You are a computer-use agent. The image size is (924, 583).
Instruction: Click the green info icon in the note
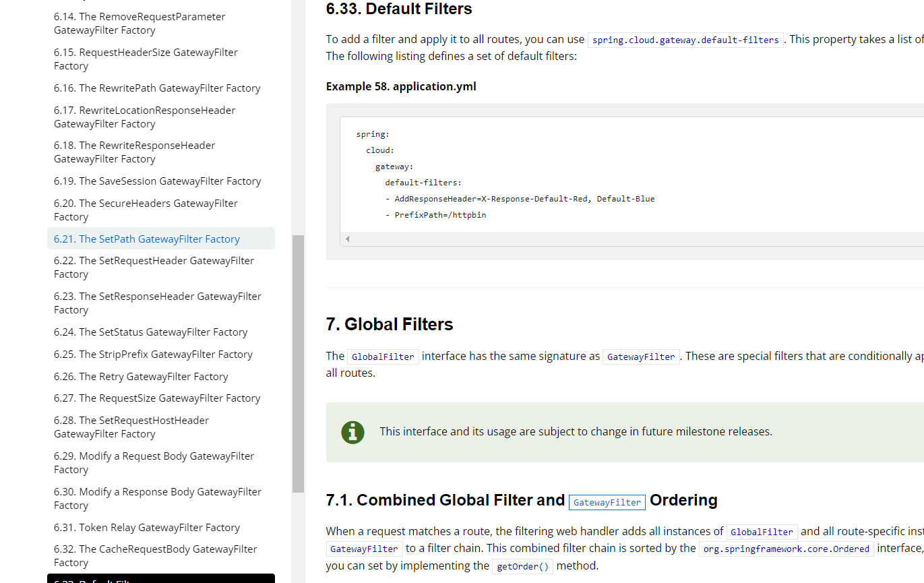[x=352, y=432]
